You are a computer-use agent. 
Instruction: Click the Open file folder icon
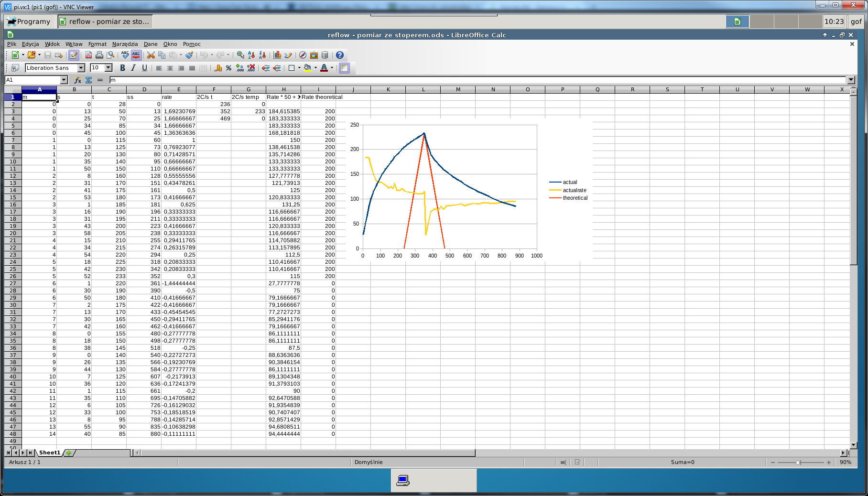tap(32, 55)
